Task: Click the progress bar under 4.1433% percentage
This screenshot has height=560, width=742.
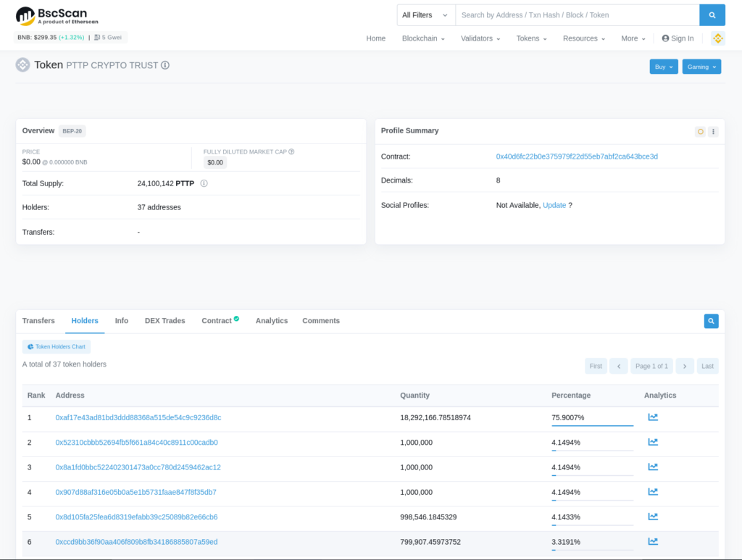Action: click(593, 525)
